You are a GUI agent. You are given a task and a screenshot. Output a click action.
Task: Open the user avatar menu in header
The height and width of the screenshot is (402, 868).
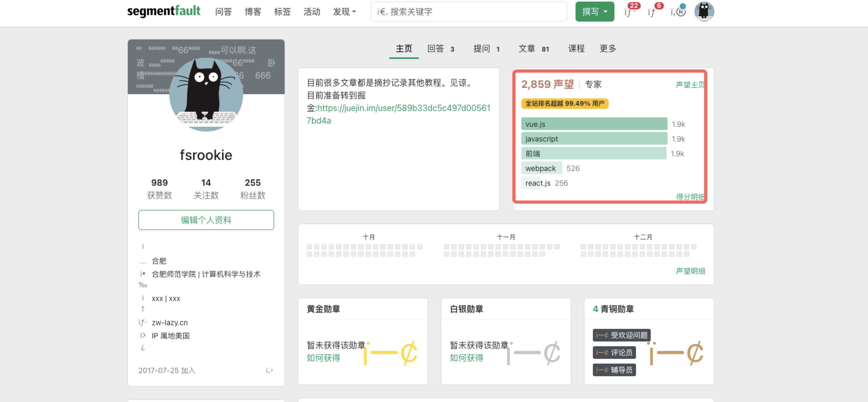[704, 12]
